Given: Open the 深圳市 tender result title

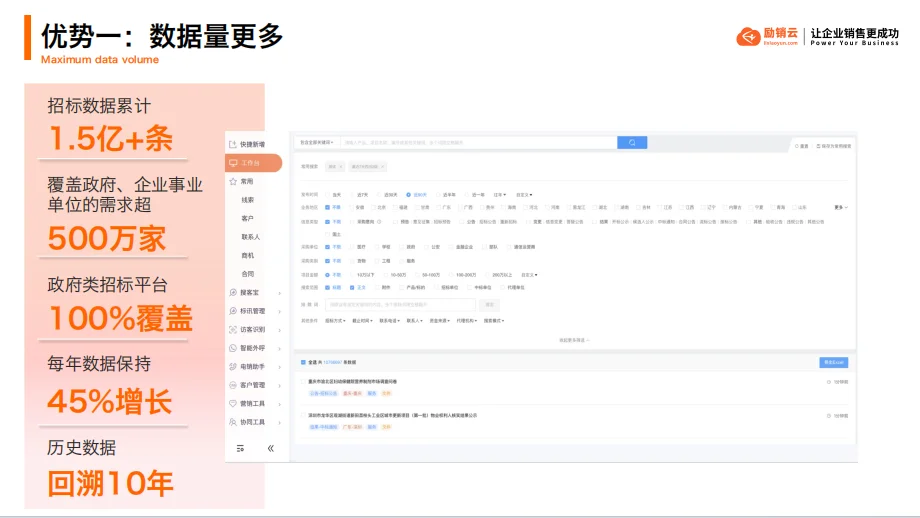Looking at the screenshot, I should coord(393,415).
